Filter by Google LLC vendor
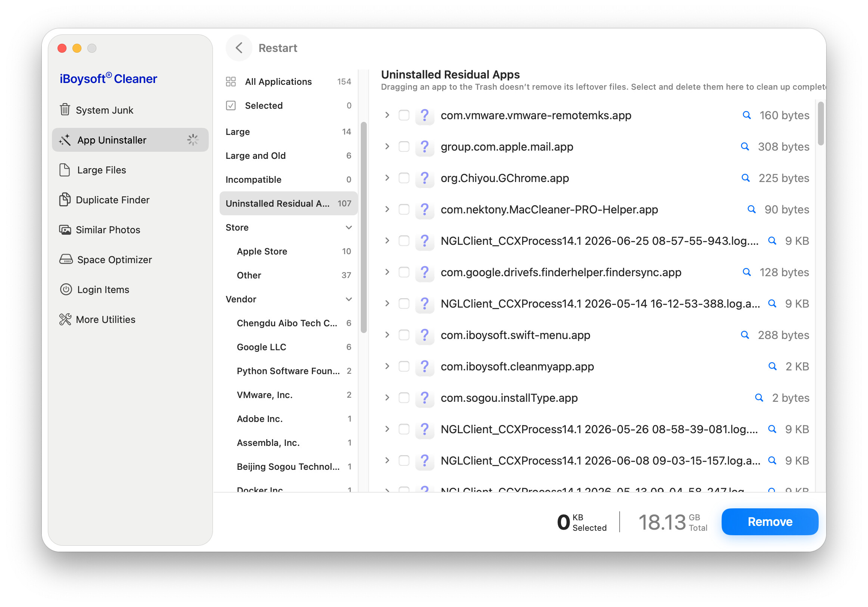Image resolution: width=868 pixels, height=607 pixels. tap(288, 347)
